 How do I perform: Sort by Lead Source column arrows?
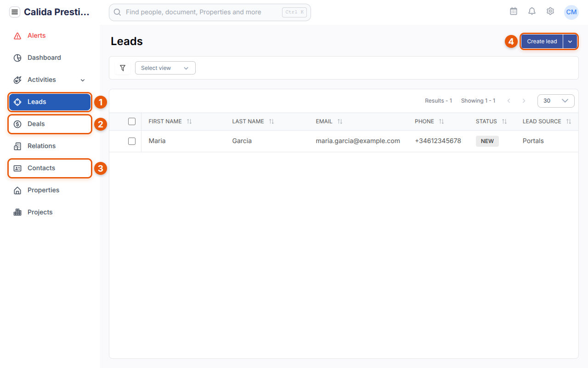point(569,121)
